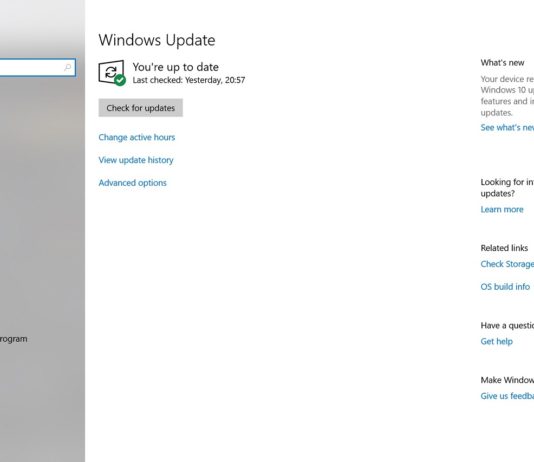Open the Learn more link
Viewport: 534px width, 462px height.
[x=502, y=209]
